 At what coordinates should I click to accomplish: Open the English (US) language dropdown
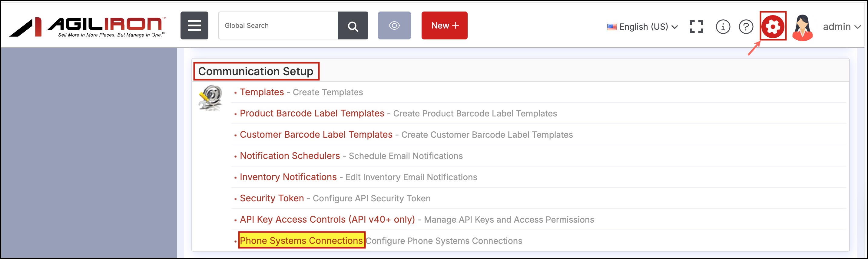coord(643,27)
